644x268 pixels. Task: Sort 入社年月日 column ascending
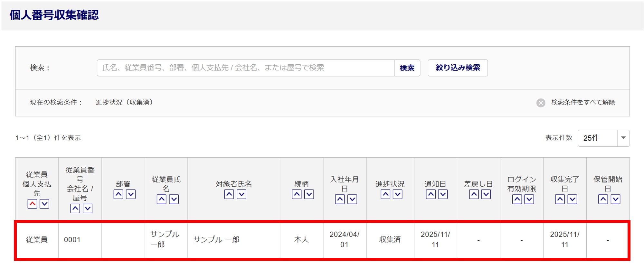coord(340,199)
